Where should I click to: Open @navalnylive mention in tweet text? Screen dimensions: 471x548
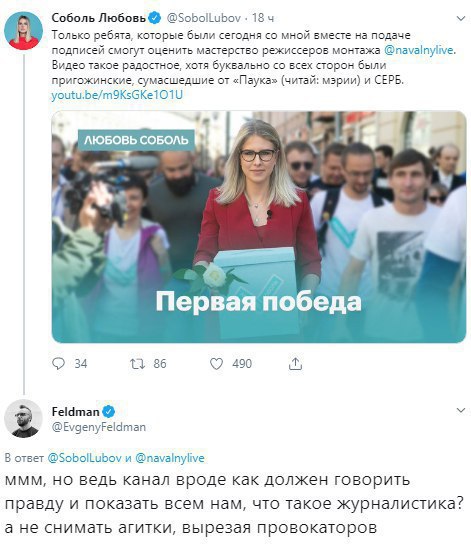419,50
